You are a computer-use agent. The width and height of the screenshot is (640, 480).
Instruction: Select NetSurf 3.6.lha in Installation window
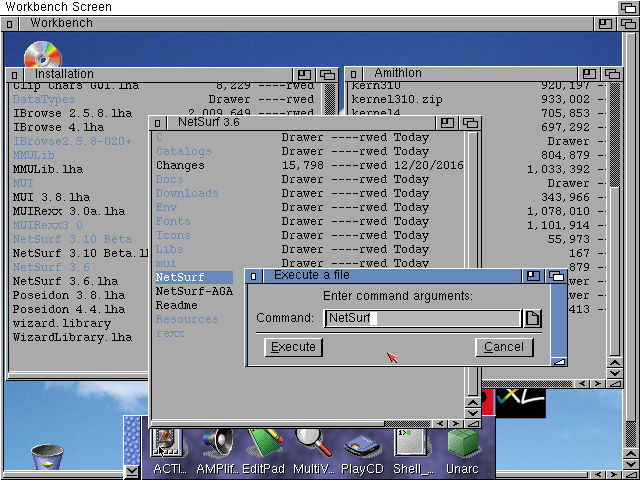[x=65, y=281]
